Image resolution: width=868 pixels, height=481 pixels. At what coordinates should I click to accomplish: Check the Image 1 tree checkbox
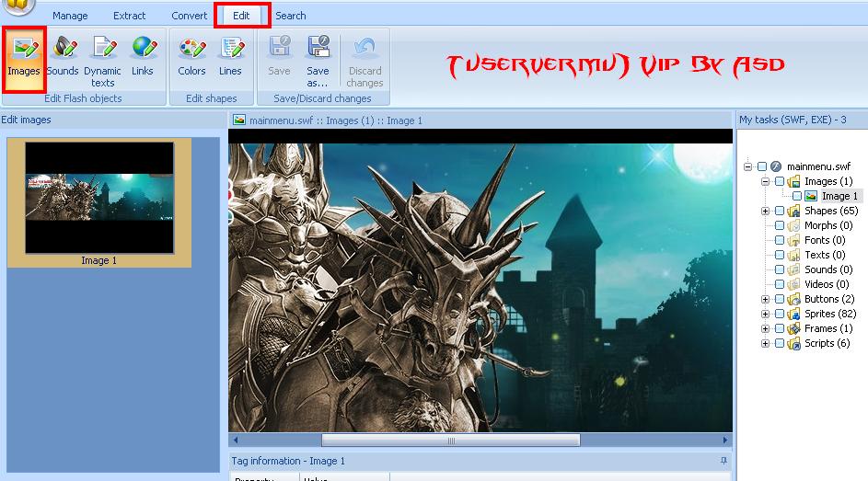796,196
